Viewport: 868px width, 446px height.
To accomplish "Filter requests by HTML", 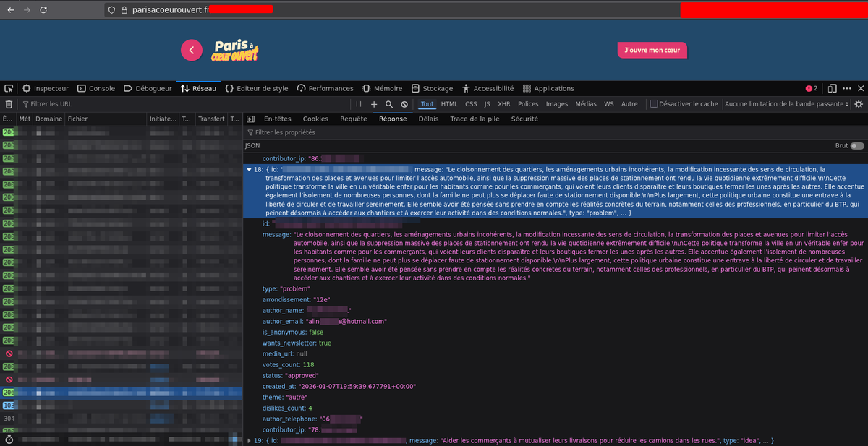I will (x=449, y=104).
